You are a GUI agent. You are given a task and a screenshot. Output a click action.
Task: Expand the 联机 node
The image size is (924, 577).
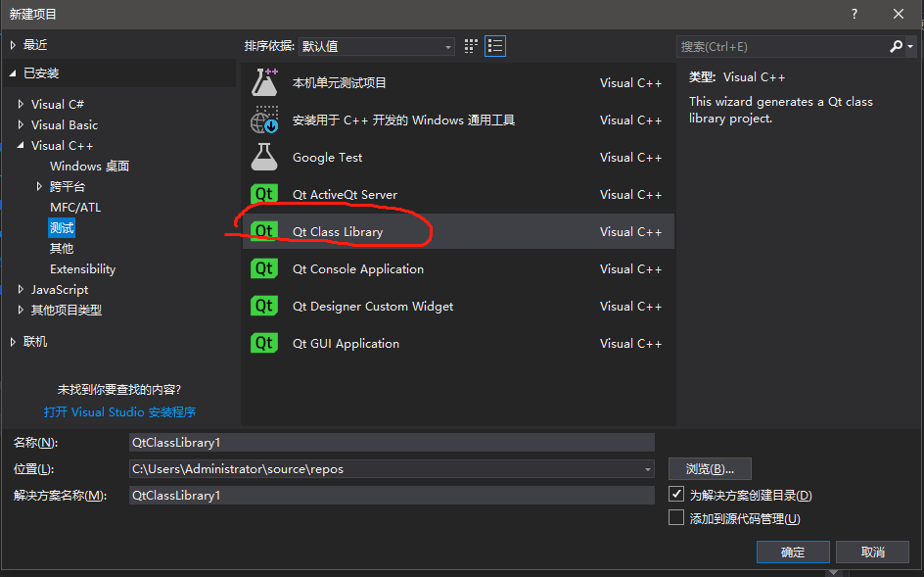13,341
